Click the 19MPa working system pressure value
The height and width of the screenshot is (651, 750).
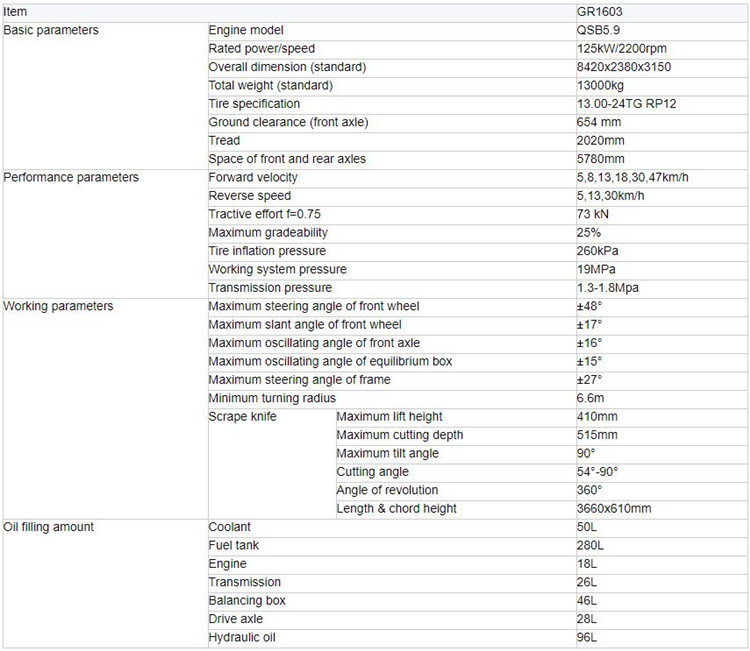596,269
